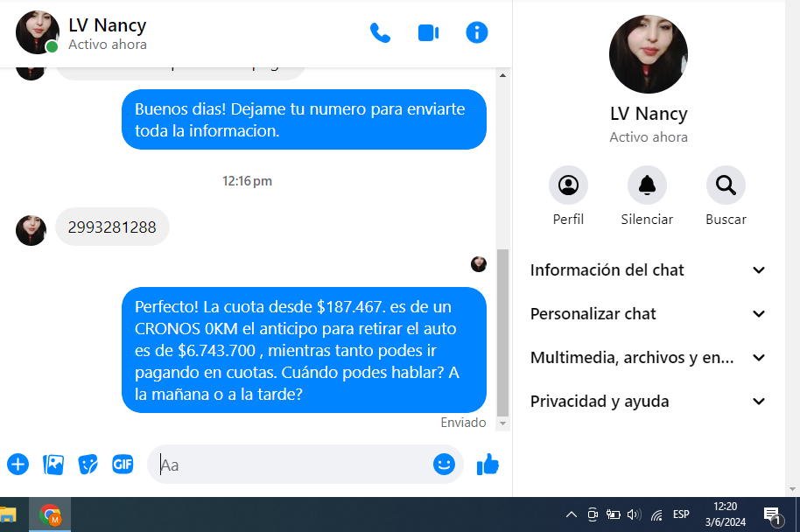This screenshot has width=800, height=532.
Task: Start a video call with LV Nancy
Action: click(x=428, y=33)
